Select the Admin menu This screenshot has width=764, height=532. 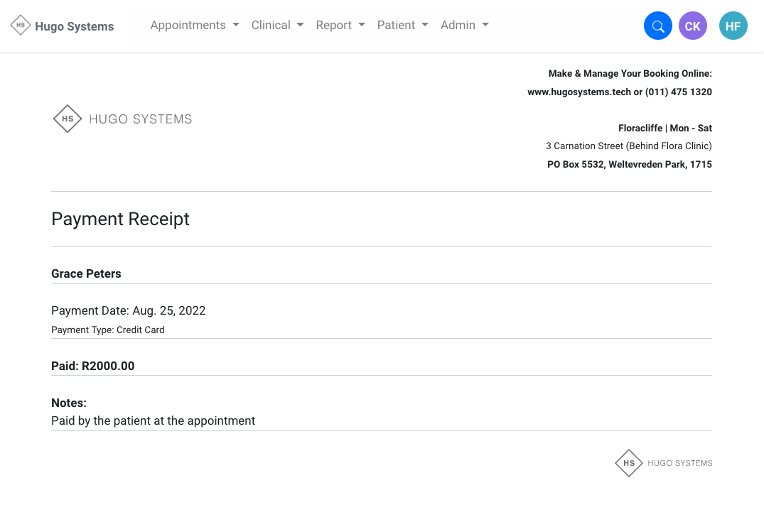(464, 26)
